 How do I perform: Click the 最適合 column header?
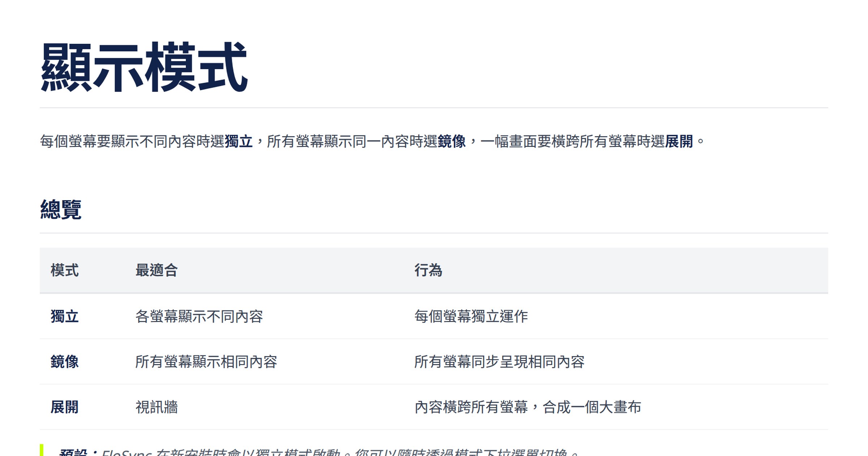click(x=157, y=270)
